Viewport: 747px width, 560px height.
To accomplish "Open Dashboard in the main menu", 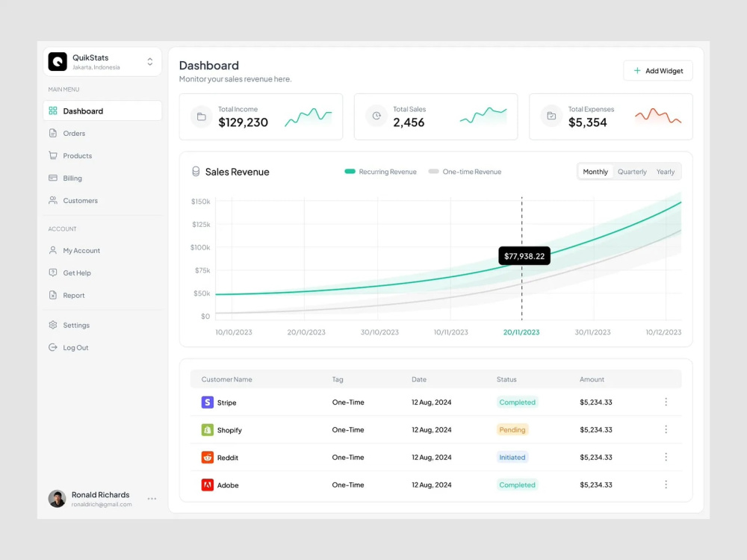I will tap(102, 111).
